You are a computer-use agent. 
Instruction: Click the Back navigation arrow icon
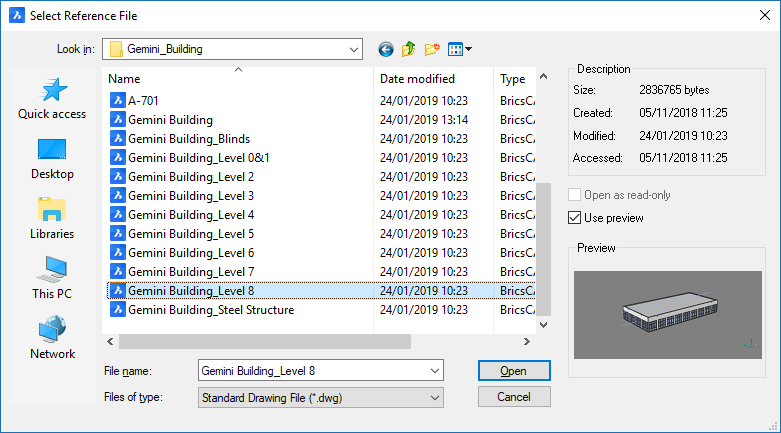click(x=386, y=48)
